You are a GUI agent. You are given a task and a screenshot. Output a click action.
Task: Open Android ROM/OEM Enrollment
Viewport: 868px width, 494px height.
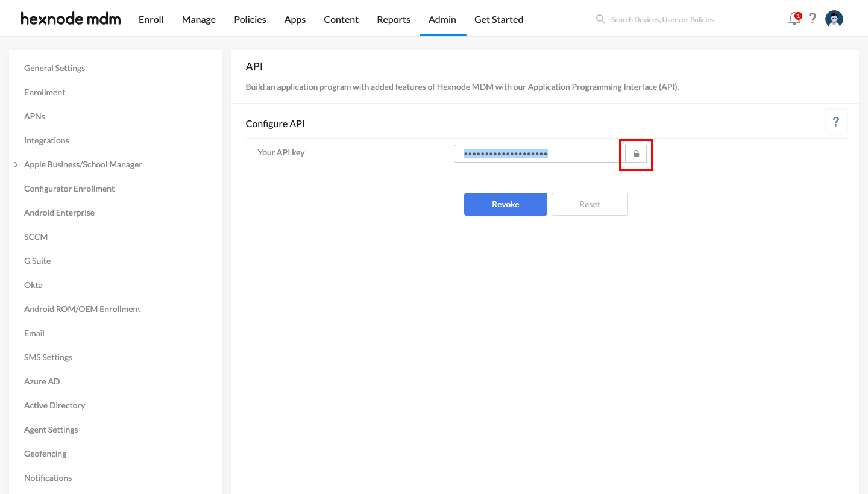[83, 309]
